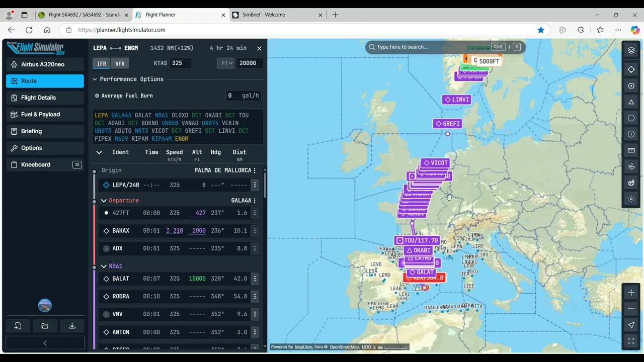The width and height of the screenshot is (644, 362).
Task: Open BAKAX row options menu
Action: [x=255, y=231]
